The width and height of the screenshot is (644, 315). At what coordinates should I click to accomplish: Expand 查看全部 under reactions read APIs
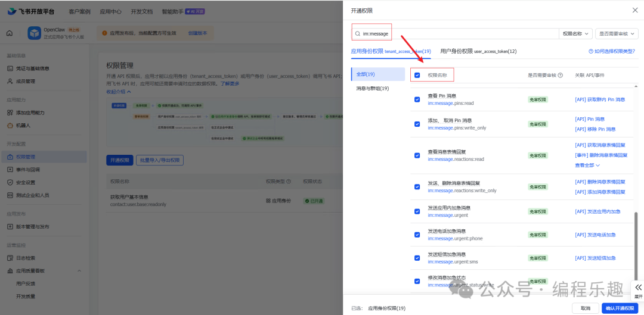pos(587,166)
